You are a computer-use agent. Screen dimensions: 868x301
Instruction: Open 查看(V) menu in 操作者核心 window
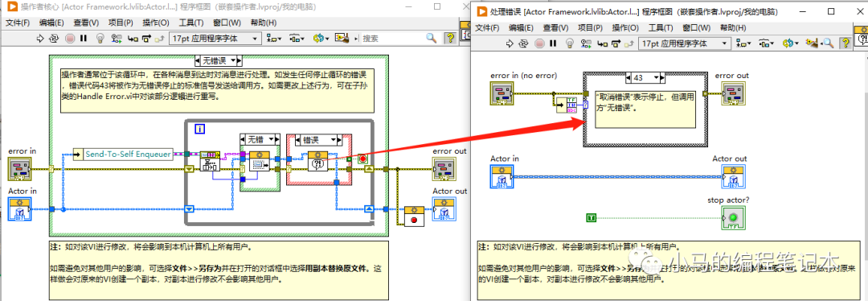click(86, 23)
